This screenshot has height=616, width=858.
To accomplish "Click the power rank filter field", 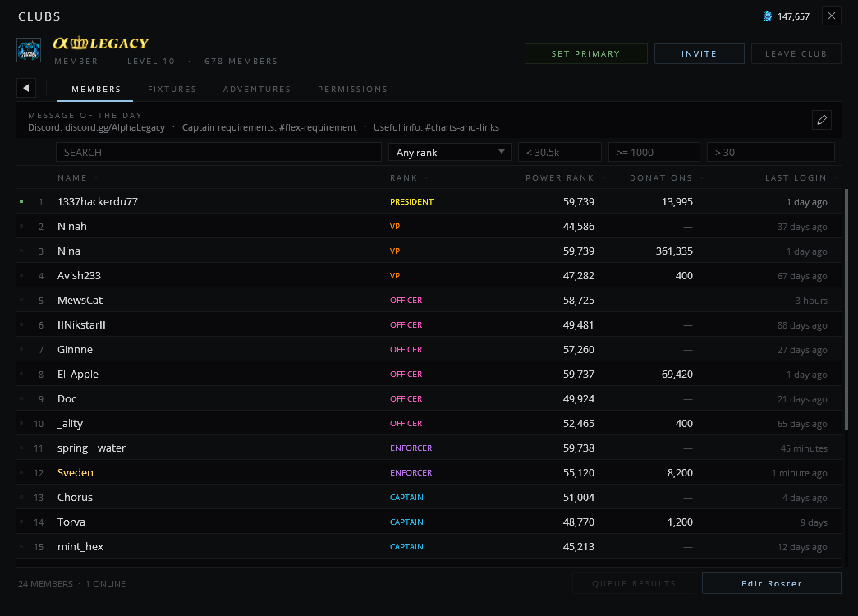I will 560,152.
